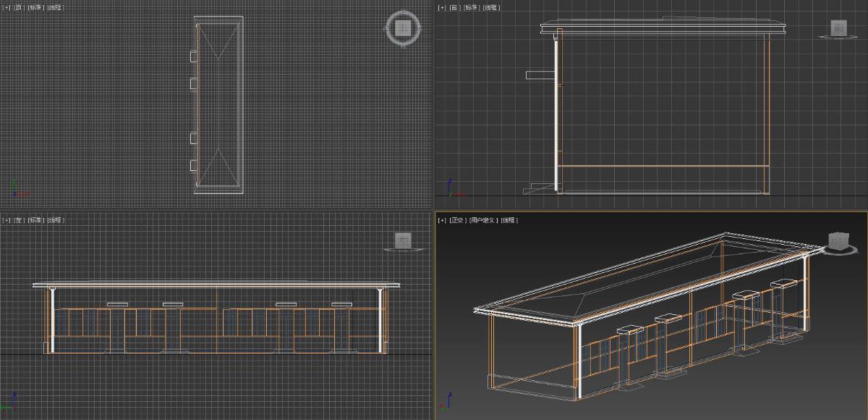Open the [+] menu of the left viewport
This screenshot has height=420, width=868.
coord(7,220)
